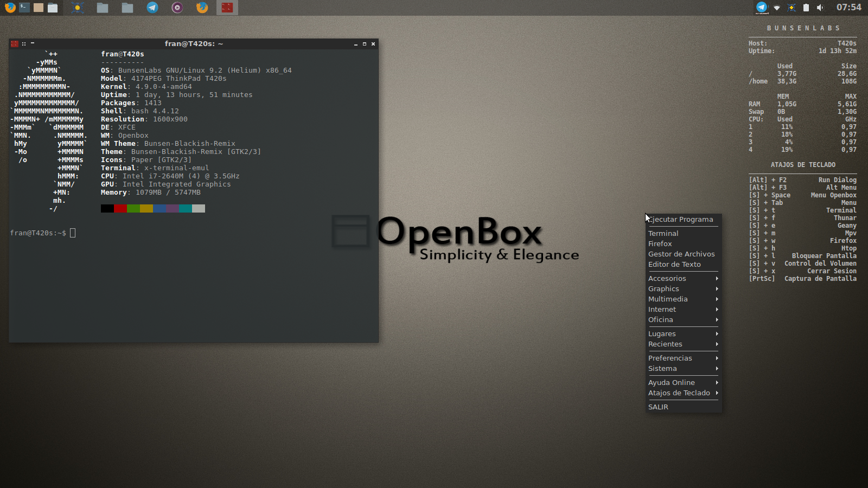Click the battery indicator icon in the system tray
Viewport: 868px width, 488px height.
pos(806,8)
